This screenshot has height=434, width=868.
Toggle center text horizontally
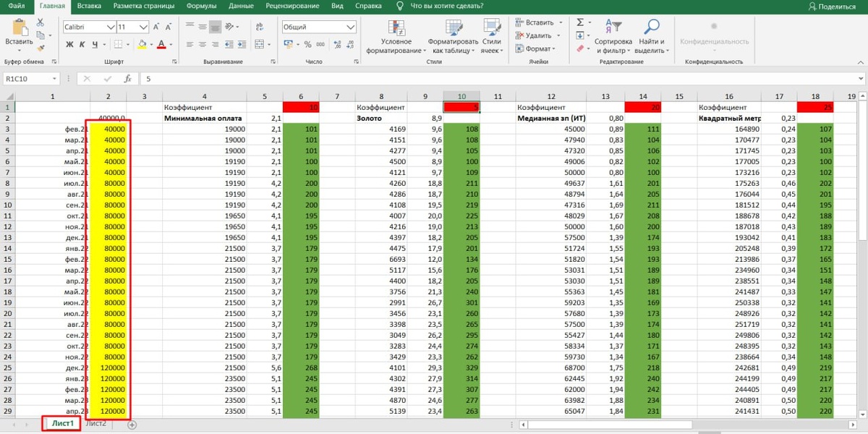pos(203,44)
